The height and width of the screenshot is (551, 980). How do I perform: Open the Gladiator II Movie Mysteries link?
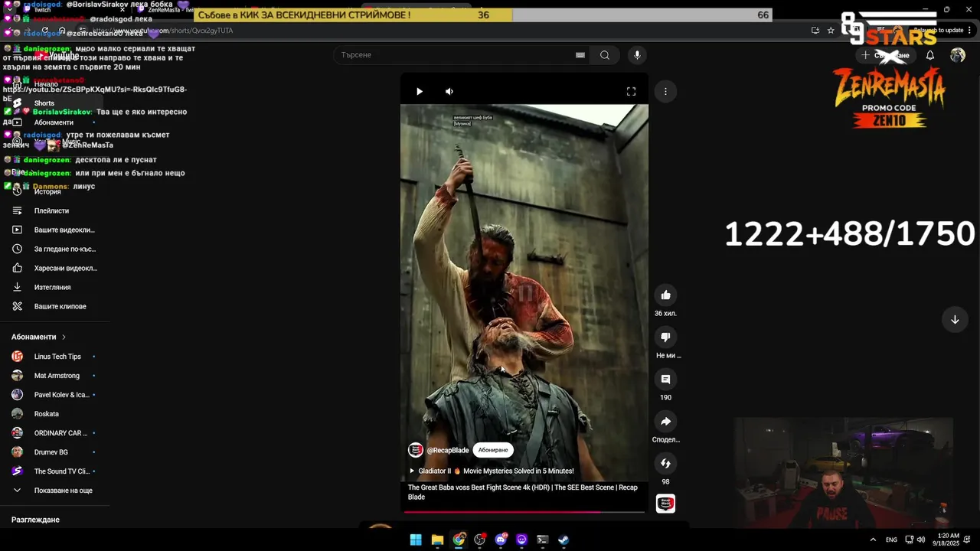pyautogui.click(x=492, y=471)
